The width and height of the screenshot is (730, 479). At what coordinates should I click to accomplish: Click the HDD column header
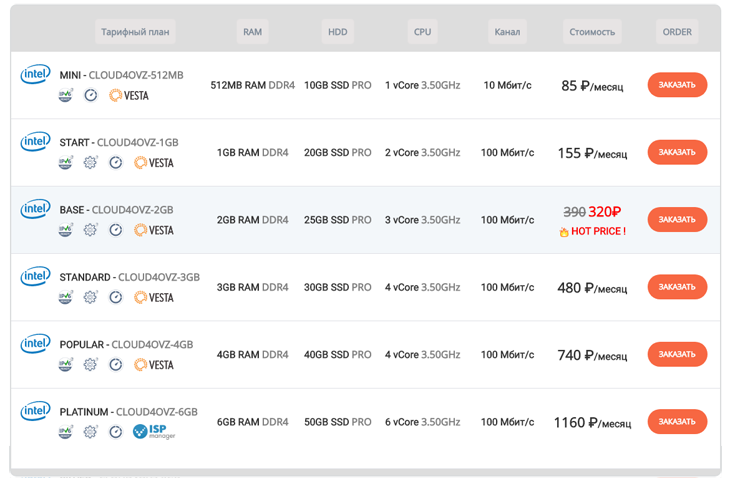click(338, 32)
